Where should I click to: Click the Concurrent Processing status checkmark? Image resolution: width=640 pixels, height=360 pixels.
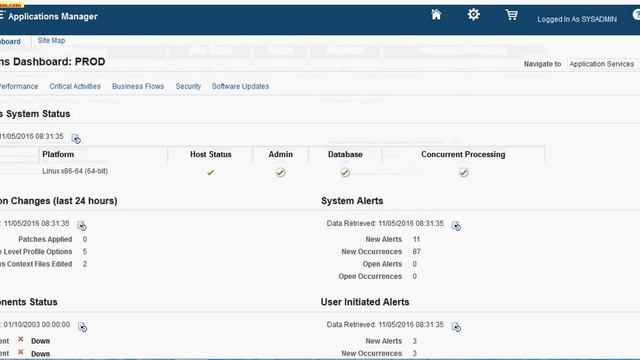(x=463, y=173)
